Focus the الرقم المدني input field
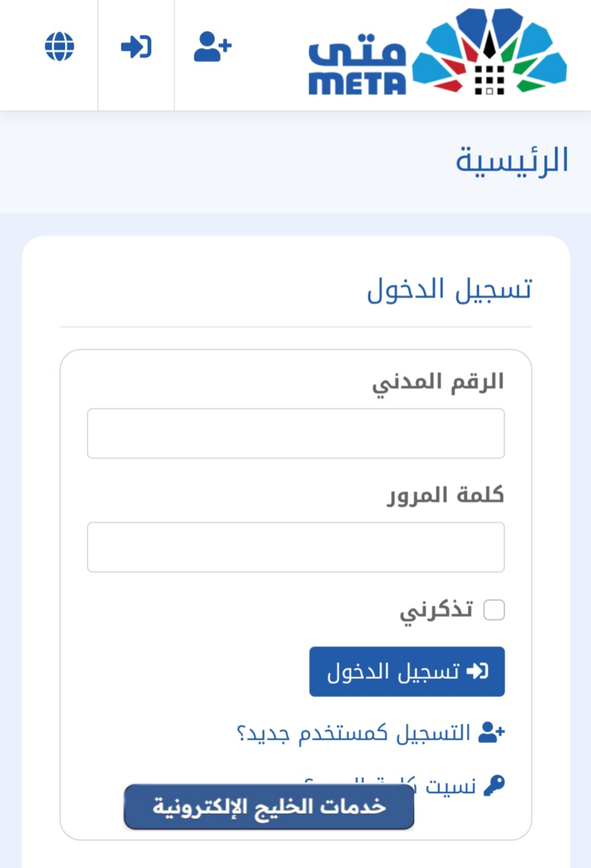The image size is (591, 868). 295,434
